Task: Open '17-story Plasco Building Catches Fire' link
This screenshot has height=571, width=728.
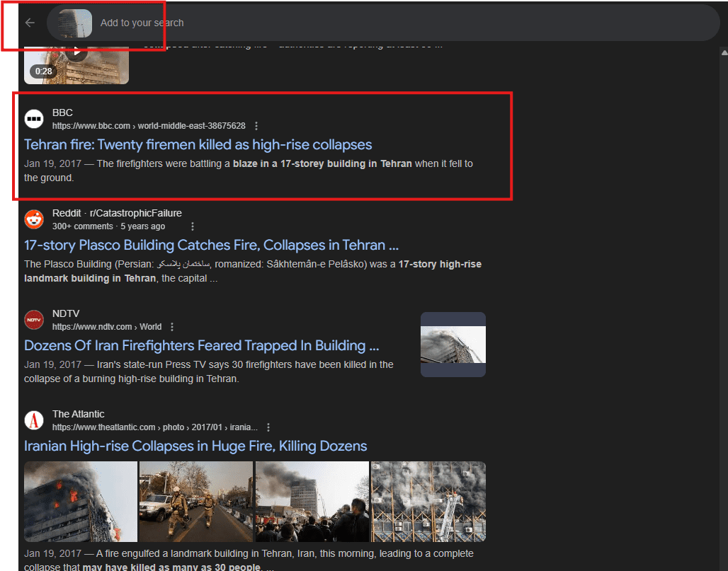Action: coord(211,245)
